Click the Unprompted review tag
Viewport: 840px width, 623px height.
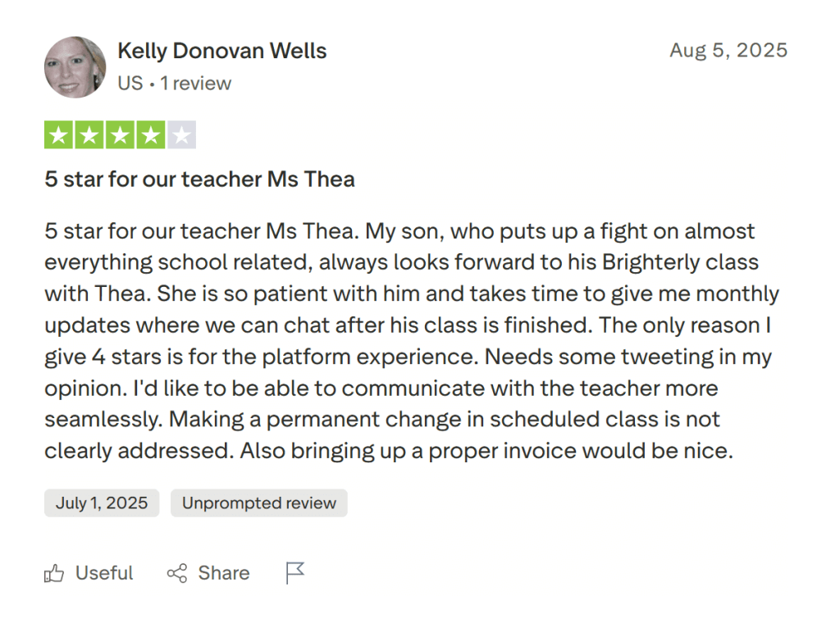[x=258, y=502]
